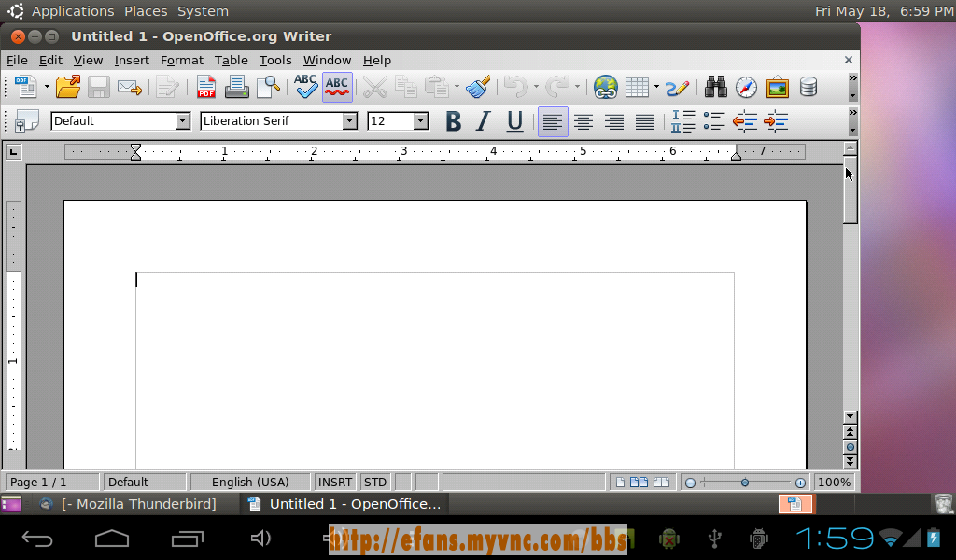Click the Cut scissors icon
The width and height of the screenshot is (956, 560).
[375, 87]
